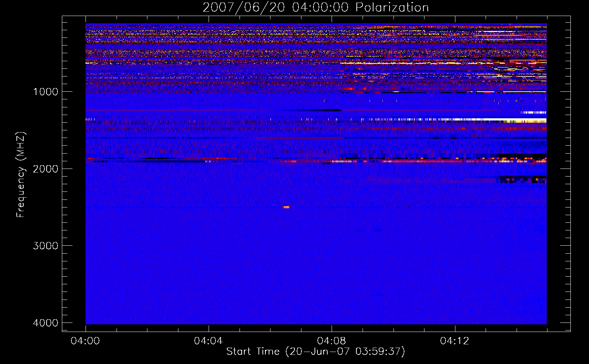
Task: Select the 'Frequency (MHZ)' y-axis label
Action: click(x=21, y=175)
